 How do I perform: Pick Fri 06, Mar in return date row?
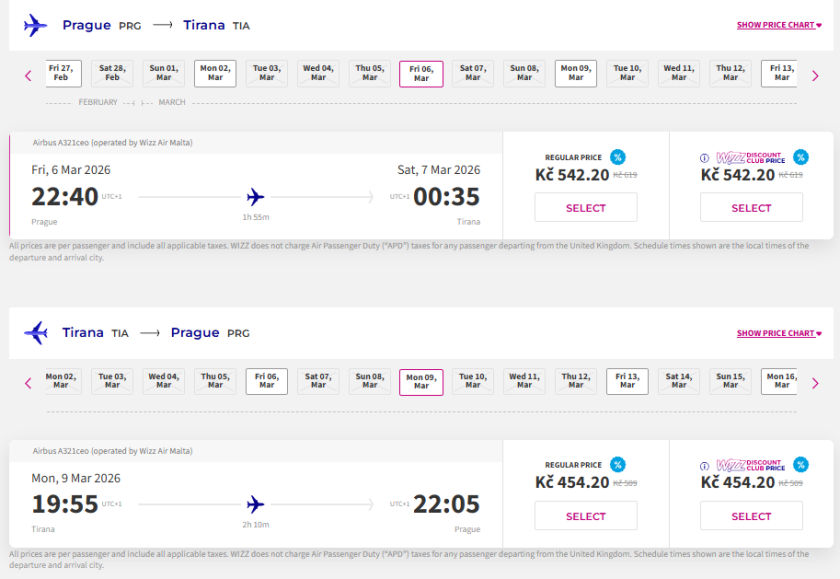(267, 382)
